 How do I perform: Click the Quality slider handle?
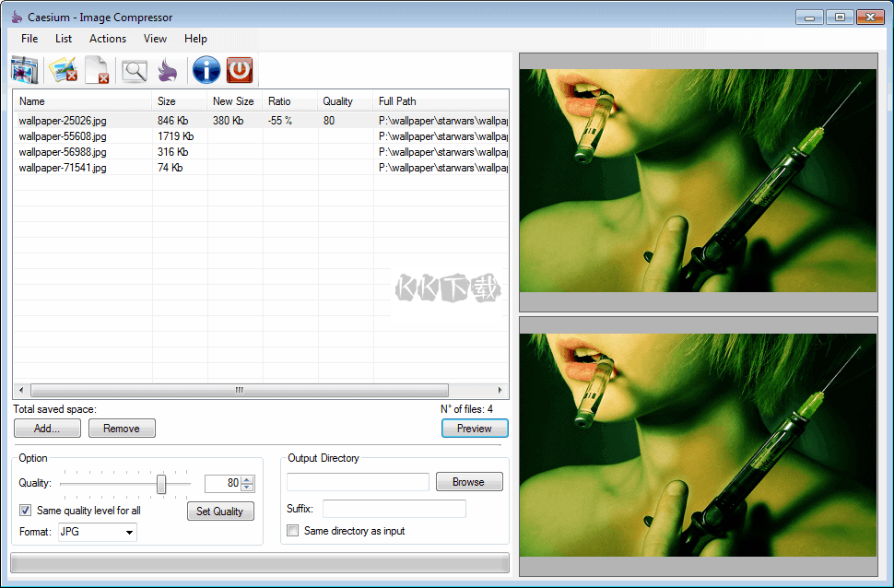(161, 484)
